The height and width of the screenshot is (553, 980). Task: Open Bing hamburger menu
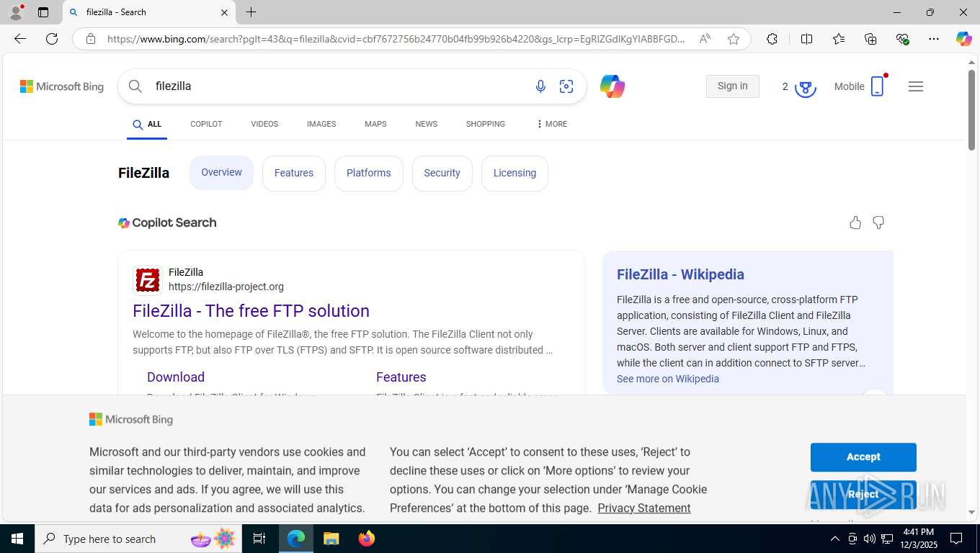coord(916,86)
